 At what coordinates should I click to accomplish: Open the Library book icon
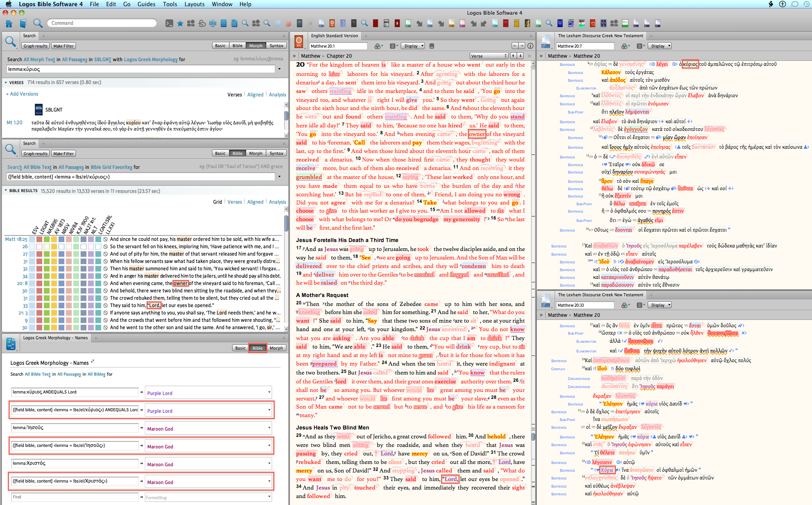click(23, 24)
